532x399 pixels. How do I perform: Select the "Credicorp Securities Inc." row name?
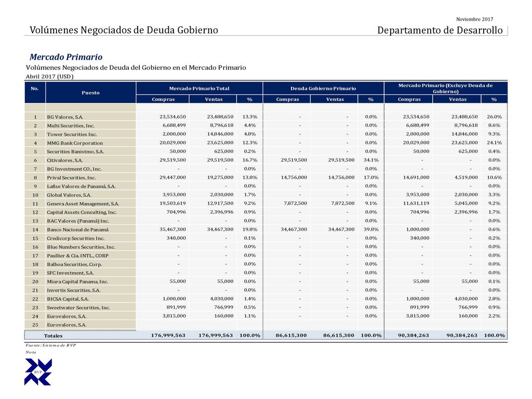(76, 238)
